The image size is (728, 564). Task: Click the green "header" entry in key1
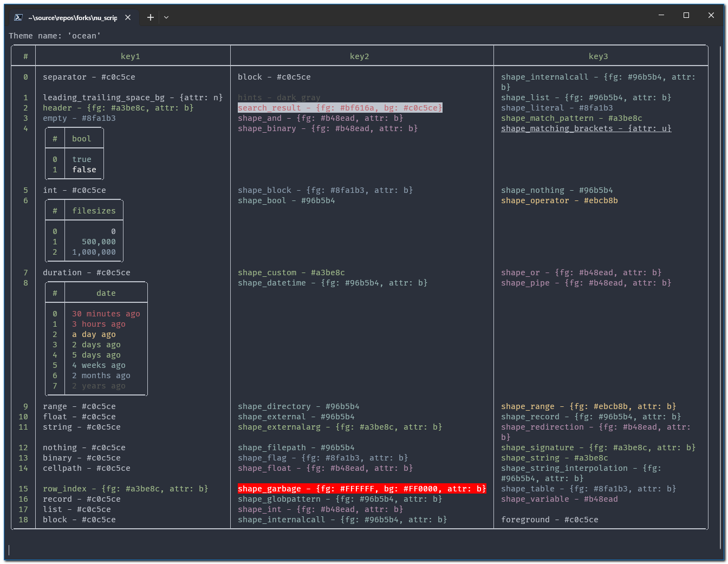(118, 108)
